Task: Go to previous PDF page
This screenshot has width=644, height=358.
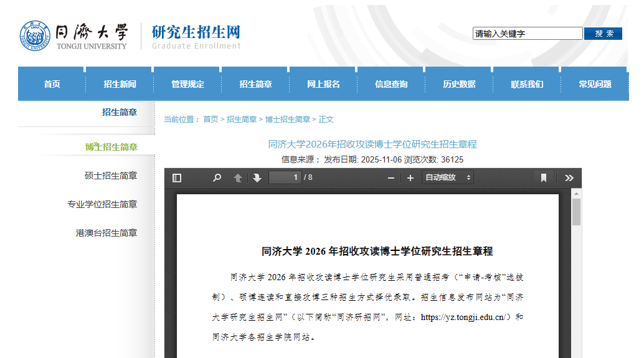Action: pos(237,178)
